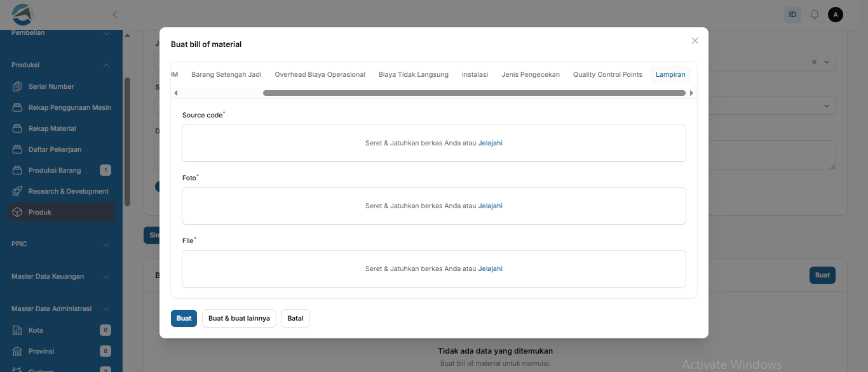Click the Kota count badge "6"
Image resolution: width=868 pixels, height=372 pixels.
[105, 330]
